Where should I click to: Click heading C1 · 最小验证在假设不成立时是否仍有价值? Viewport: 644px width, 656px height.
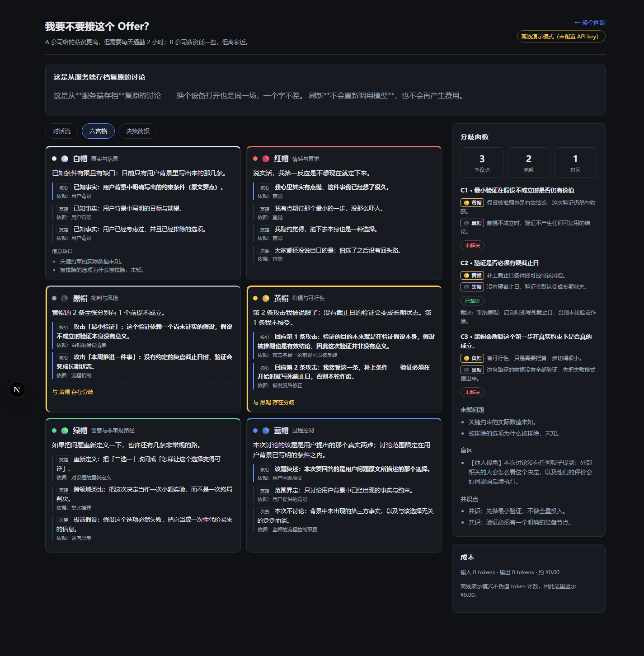[x=517, y=191]
